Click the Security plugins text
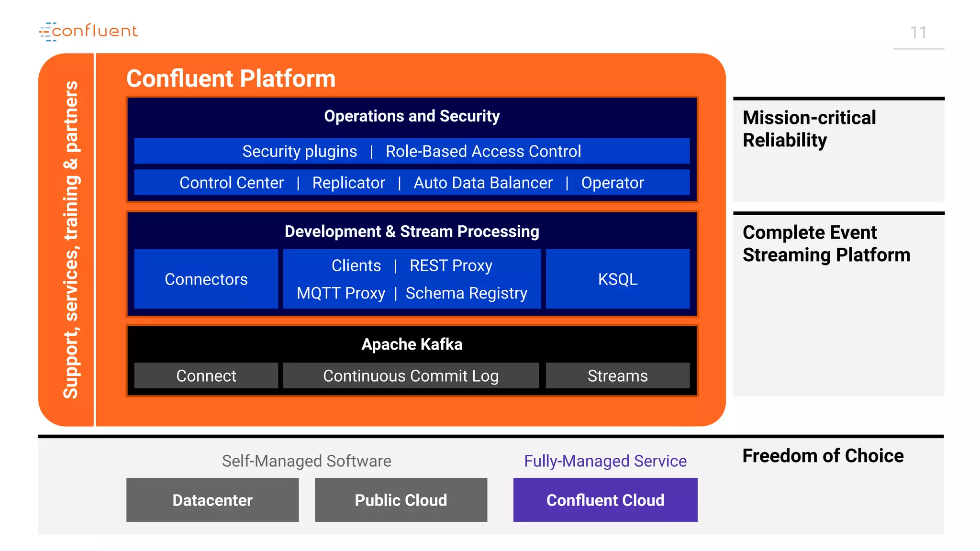 [x=300, y=151]
